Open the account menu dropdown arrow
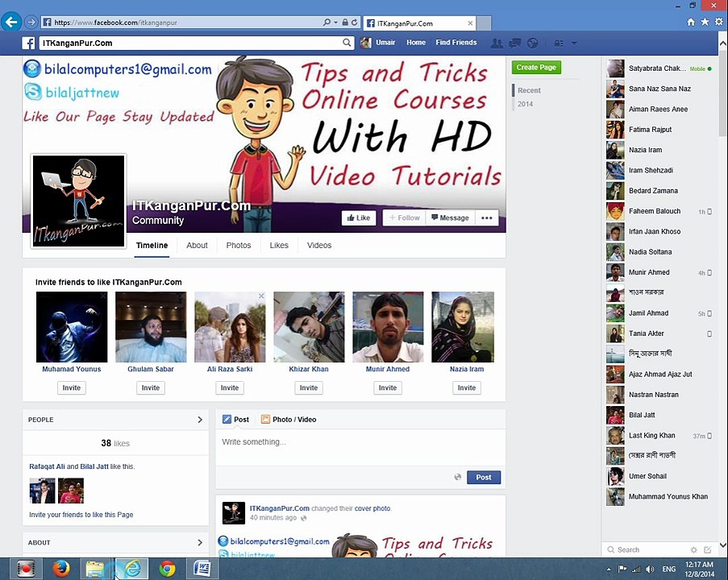The image size is (728, 580). coord(574,43)
